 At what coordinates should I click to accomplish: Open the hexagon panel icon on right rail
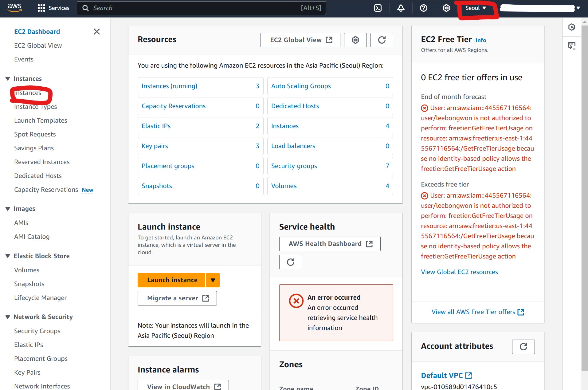tap(572, 27)
